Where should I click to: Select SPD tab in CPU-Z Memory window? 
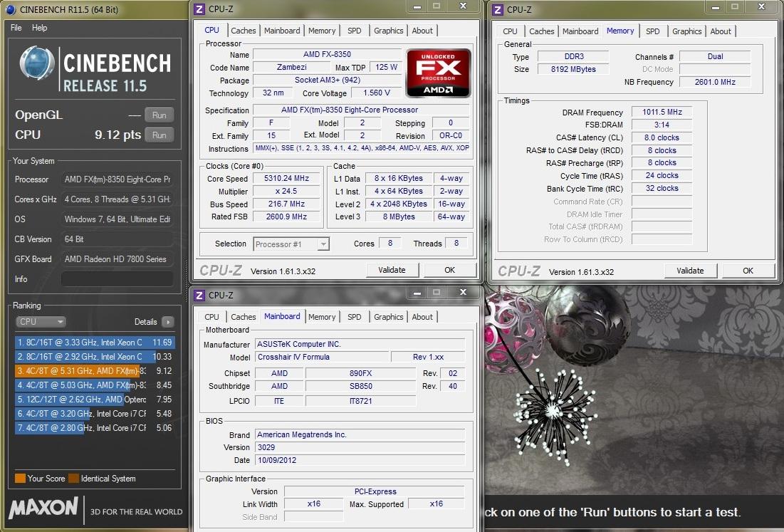tap(652, 31)
